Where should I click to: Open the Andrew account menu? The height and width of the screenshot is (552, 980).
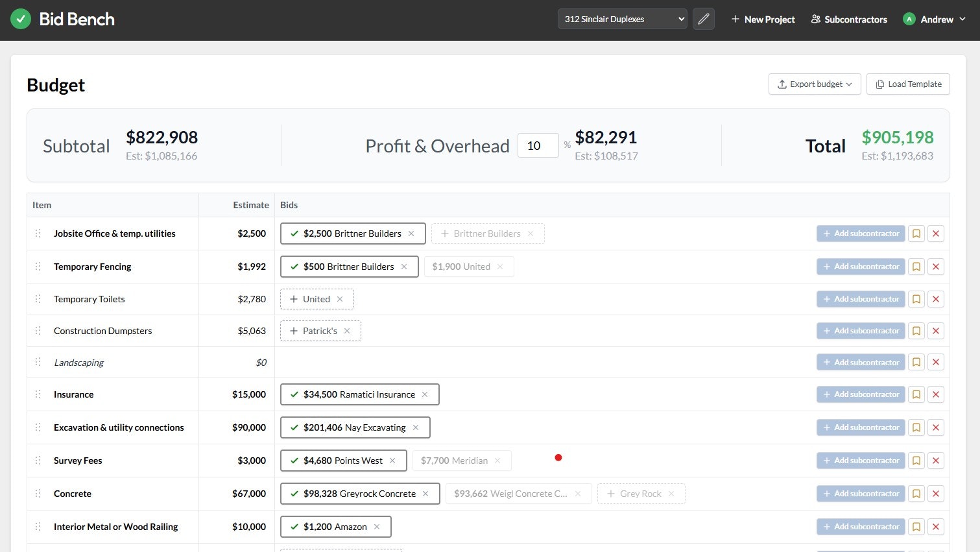click(x=935, y=19)
